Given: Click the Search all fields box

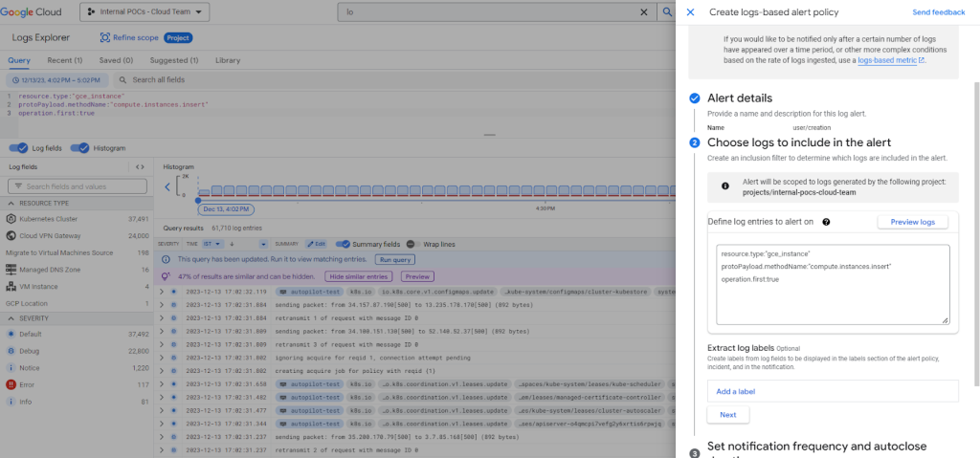Looking at the screenshot, I should click(x=158, y=80).
